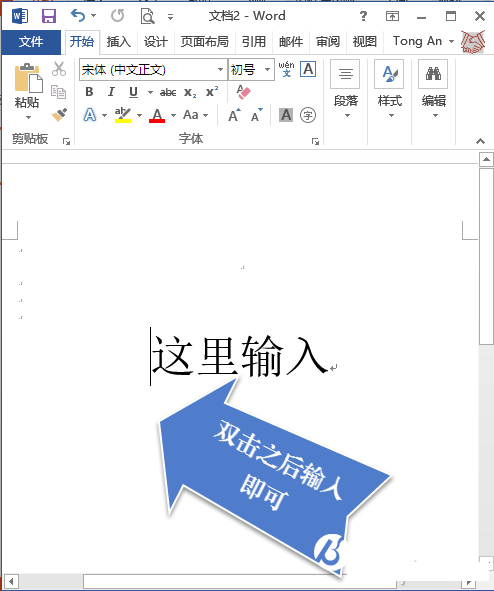Copy selection with copy icon
This screenshot has height=591, width=494.
click(58, 92)
